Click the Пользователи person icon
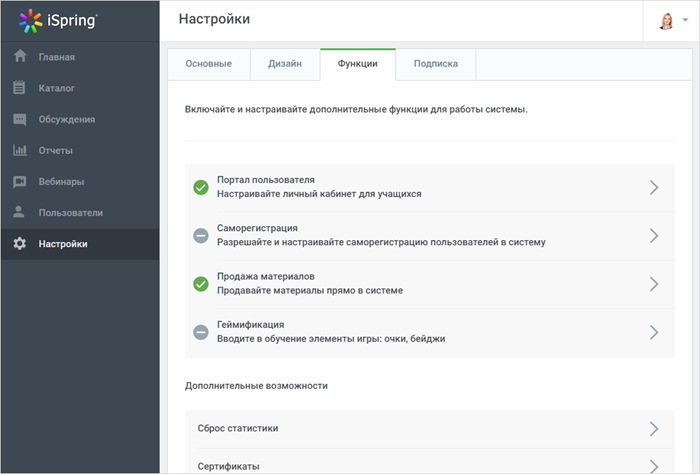The width and height of the screenshot is (700, 474). pos(19,212)
